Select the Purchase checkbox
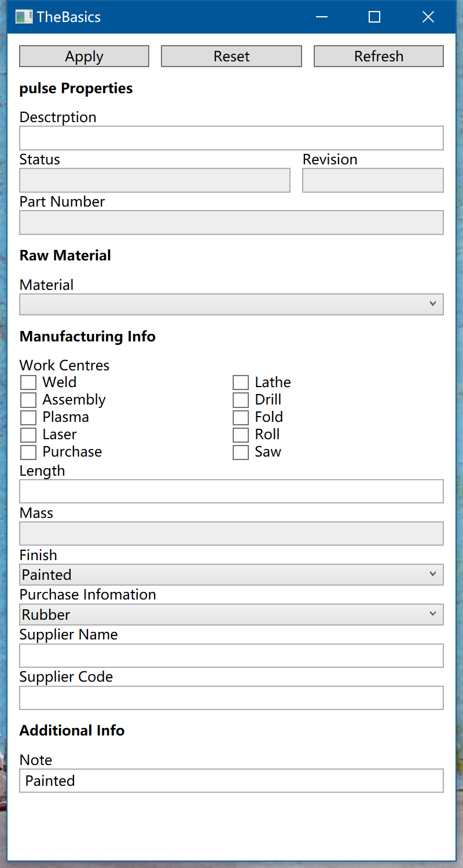The image size is (463, 868). point(28,452)
